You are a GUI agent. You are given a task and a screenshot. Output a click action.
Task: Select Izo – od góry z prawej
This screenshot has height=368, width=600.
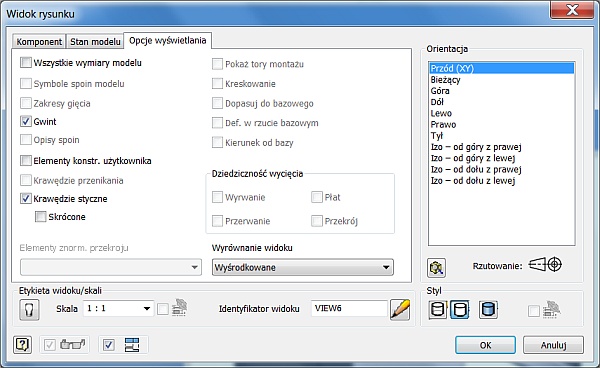[x=502, y=147]
